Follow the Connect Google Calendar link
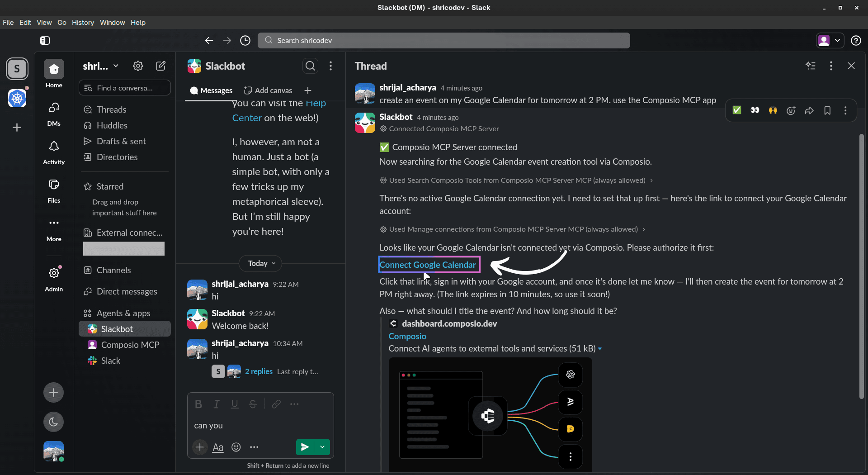Viewport: 868px width, 475px height. (x=428, y=265)
